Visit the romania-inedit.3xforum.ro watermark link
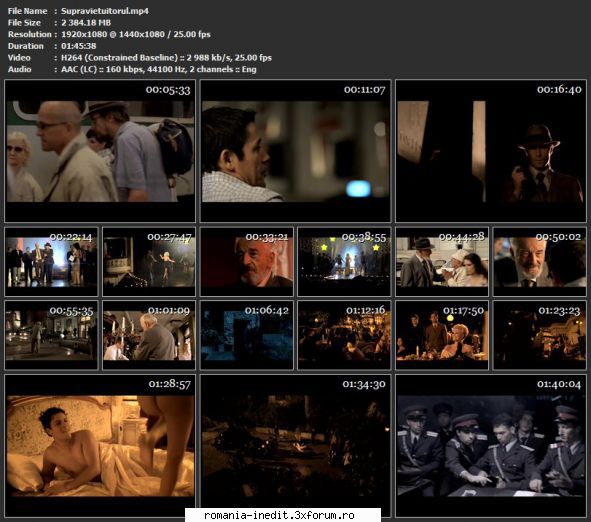The width and height of the screenshot is (591, 522). pos(279,515)
